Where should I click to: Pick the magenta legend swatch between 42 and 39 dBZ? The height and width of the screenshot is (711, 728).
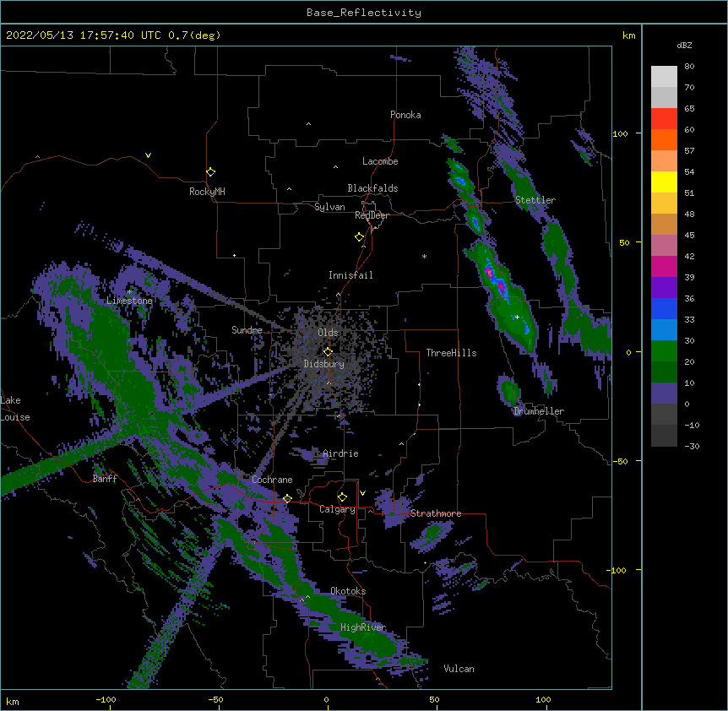[664, 266]
